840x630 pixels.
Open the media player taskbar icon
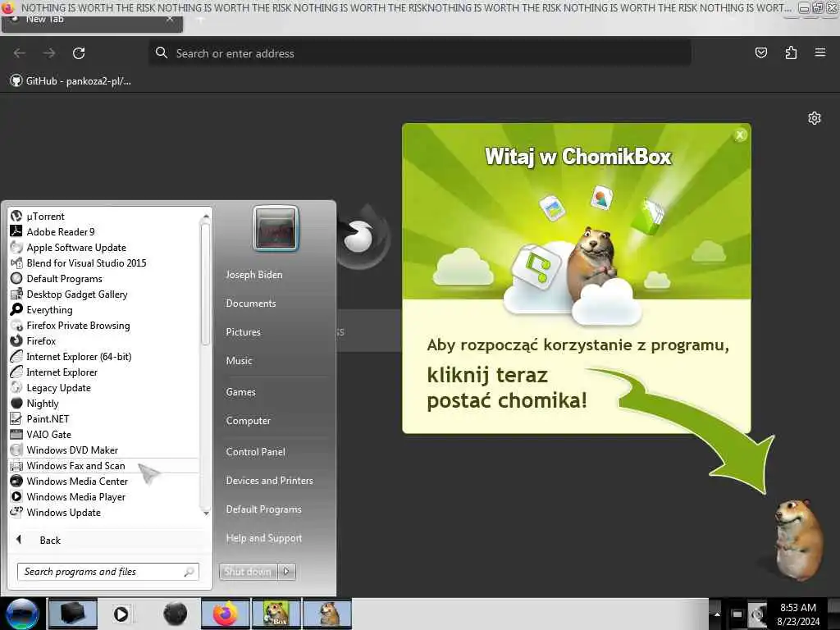click(121, 614)
